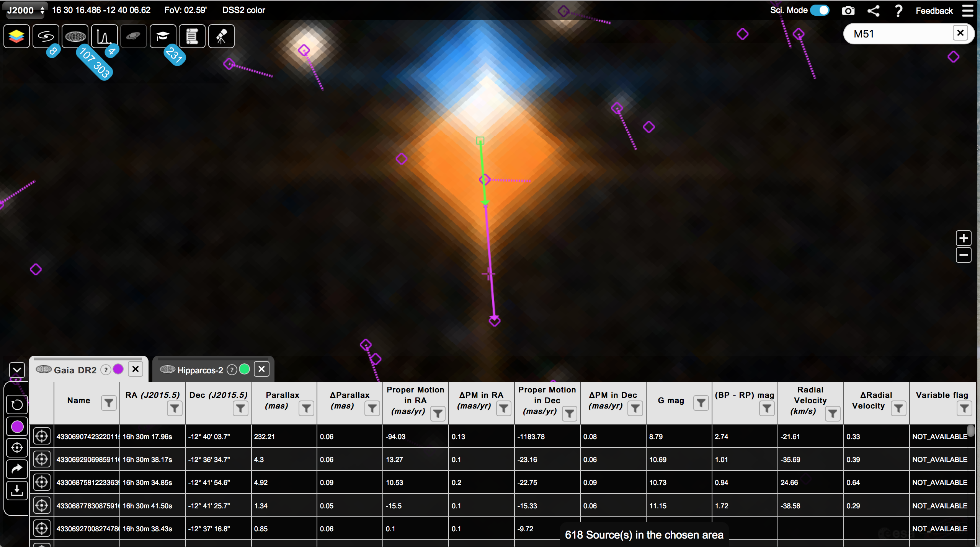The height and width of the screenshot is (547, 980).
Task: Click the refresh table data icon
Action: coord(17,404)
